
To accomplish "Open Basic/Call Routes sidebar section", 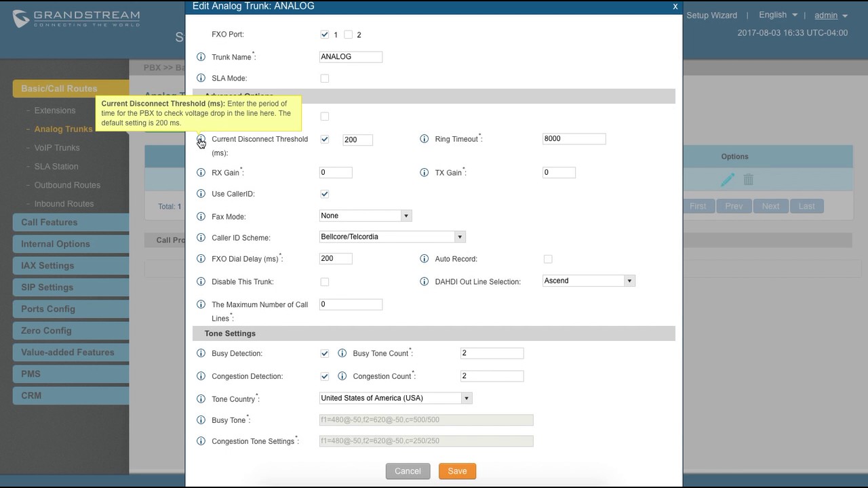I will tap(71, 89).
